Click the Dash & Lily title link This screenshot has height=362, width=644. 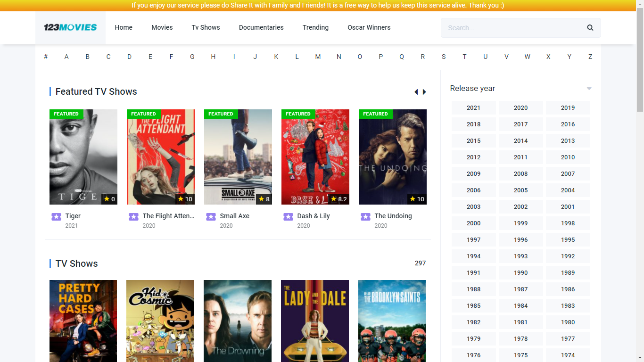point(313,216)
